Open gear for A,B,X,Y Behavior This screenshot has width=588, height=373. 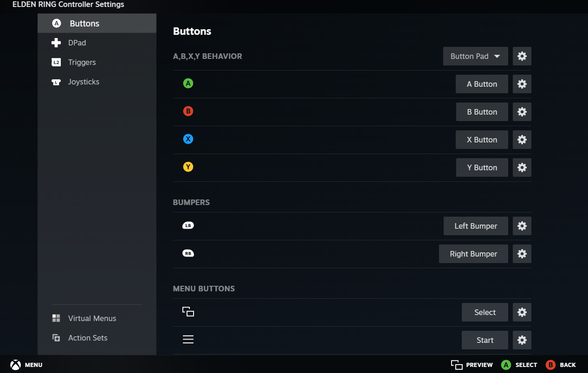pyautogui.click(x=522, y=56)
